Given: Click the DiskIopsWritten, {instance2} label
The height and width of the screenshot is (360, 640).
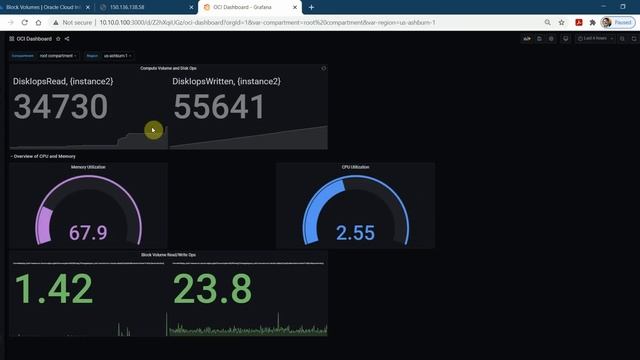Looking at the screenshot, I should coord(227,81).
